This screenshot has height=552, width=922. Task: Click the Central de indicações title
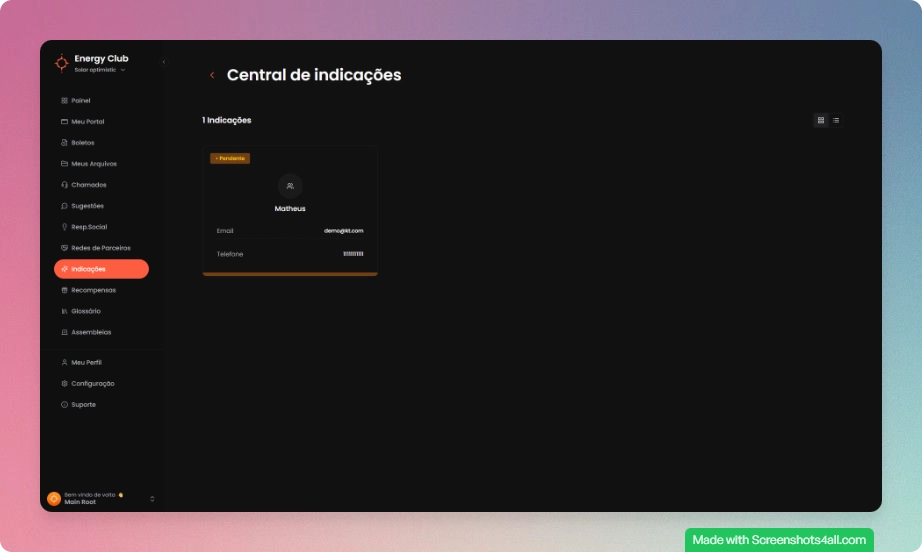314,75
